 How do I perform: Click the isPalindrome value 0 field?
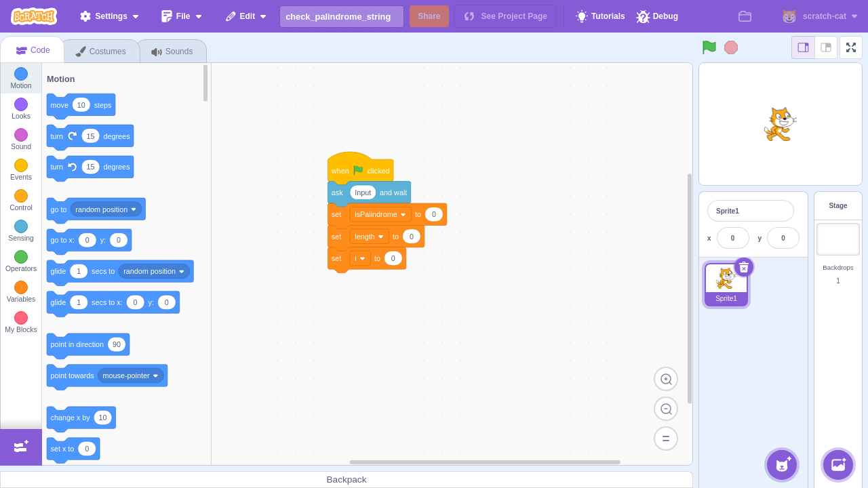pos(434,214)
